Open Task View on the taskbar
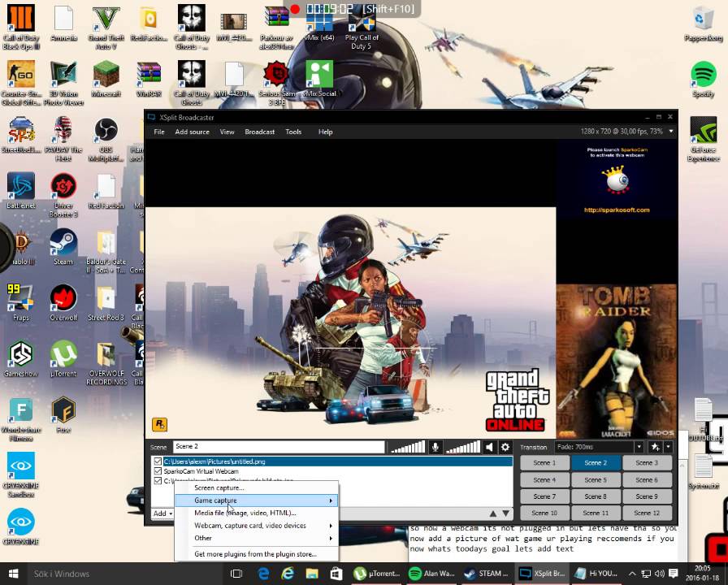Viewport: 728px width, 585px height. (x=236, y=574)
